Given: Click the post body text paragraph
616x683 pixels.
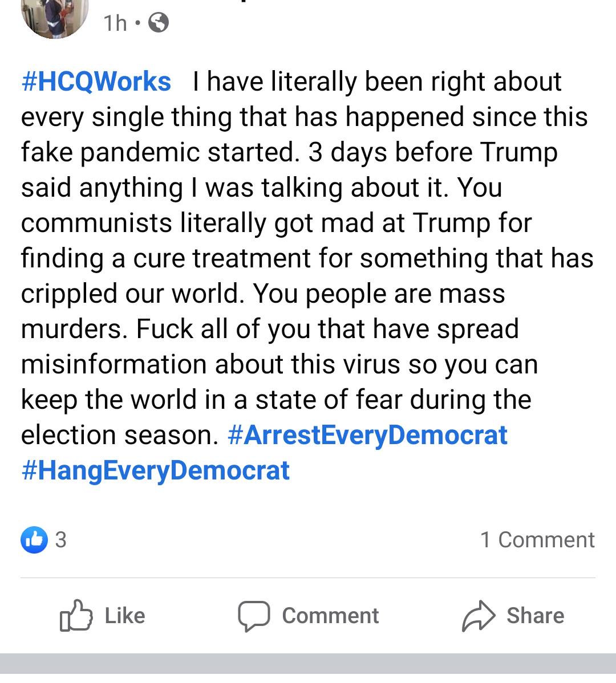Looking at the screenshot, I should (307, 276).
